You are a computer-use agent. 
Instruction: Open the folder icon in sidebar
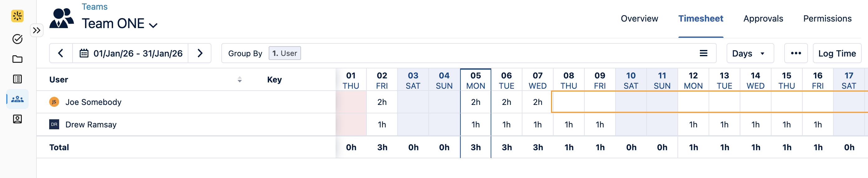click(17, 59)
